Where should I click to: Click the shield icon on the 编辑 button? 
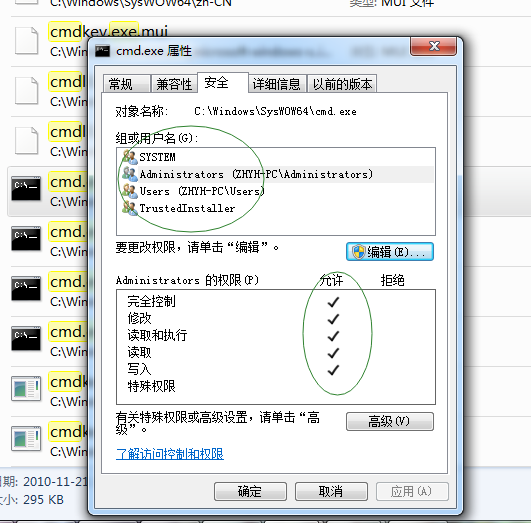pos(359,252)
